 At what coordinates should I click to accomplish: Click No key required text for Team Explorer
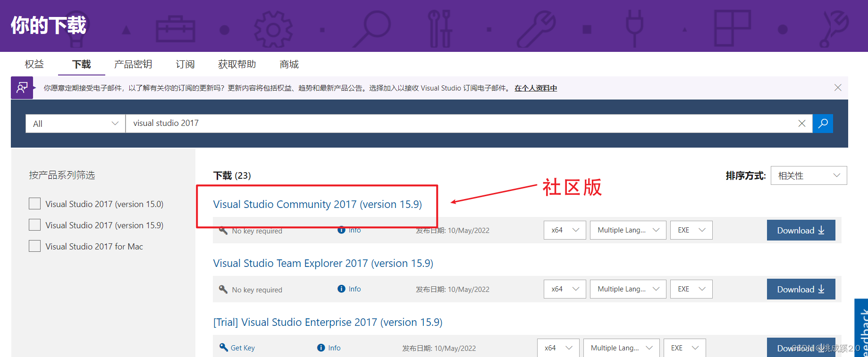[257, 290]
